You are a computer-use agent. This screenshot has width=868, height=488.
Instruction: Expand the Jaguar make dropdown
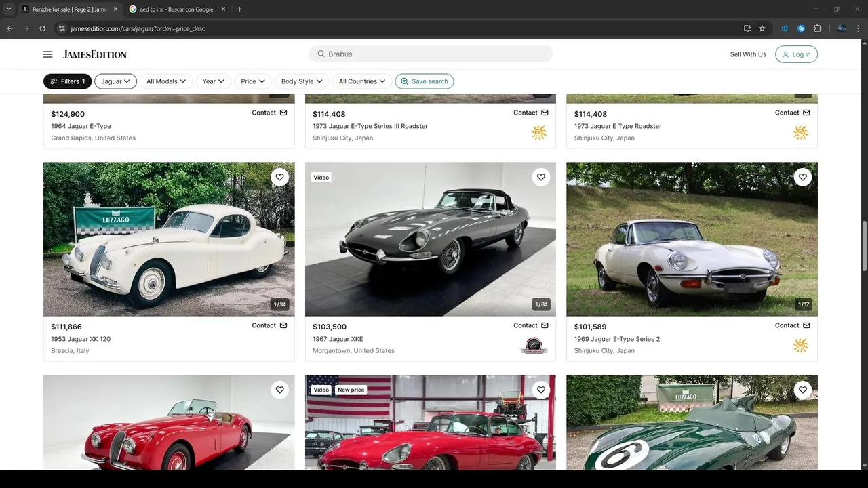[115, 81]
